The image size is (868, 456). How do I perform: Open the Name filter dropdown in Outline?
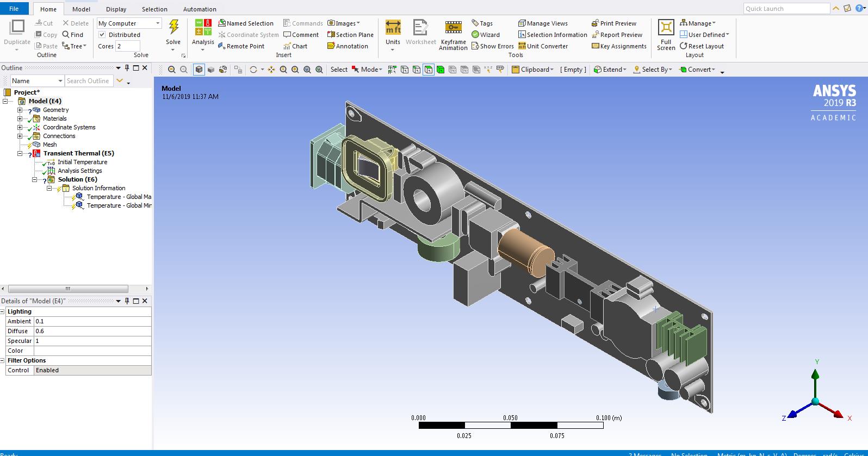pyautogui.click(x=37, y=81)
